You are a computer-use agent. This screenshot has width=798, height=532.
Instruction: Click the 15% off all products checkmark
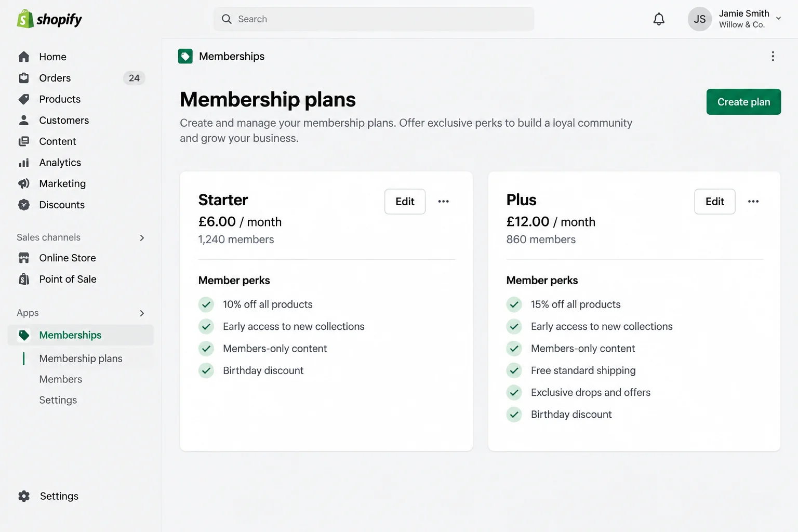514,304
